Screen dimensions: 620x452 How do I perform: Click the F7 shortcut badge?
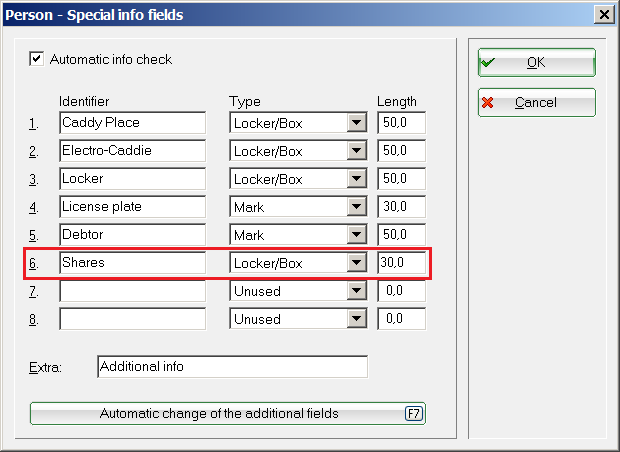coord(413,413)
